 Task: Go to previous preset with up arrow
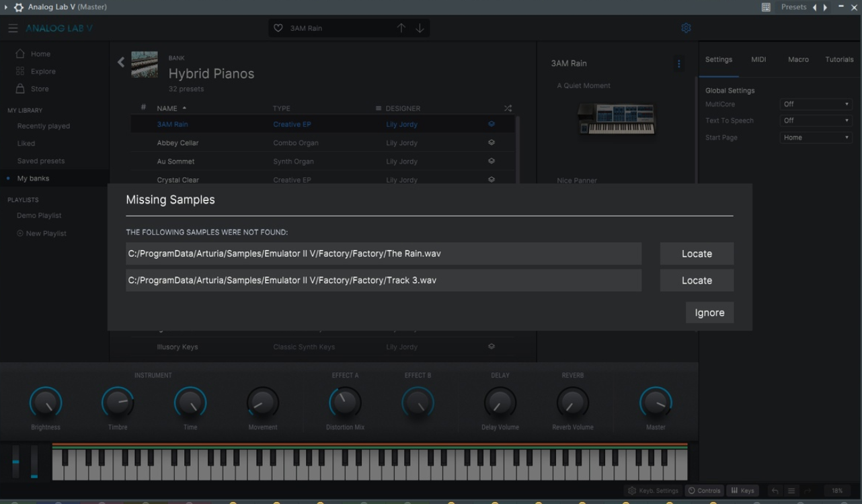tap(401, 28)
